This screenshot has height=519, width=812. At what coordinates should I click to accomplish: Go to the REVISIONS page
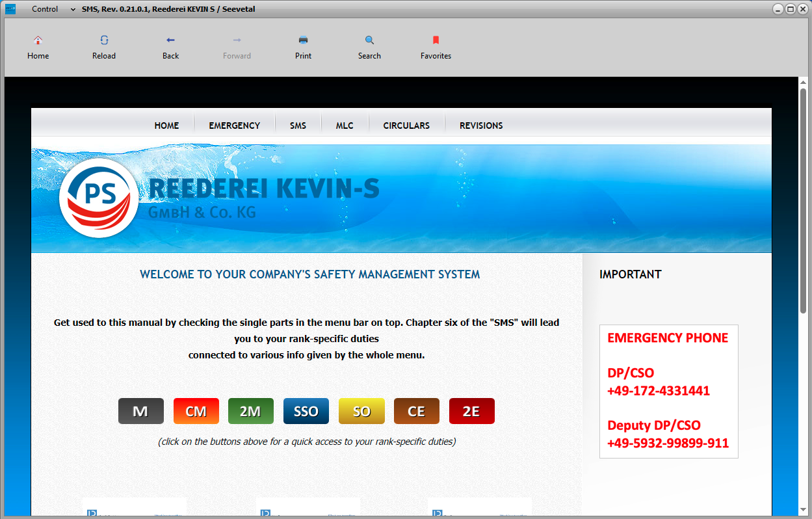[x=481, y=126]
